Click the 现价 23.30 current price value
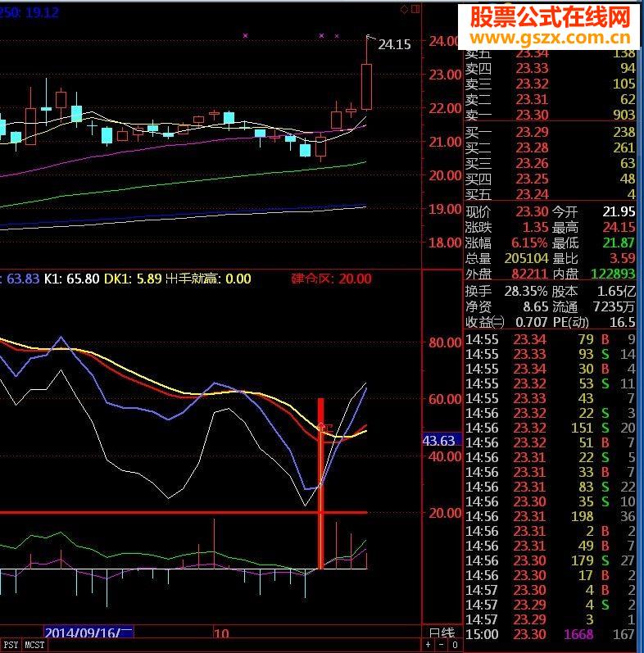This screenshot has width=644, height=653. point(532,211)
